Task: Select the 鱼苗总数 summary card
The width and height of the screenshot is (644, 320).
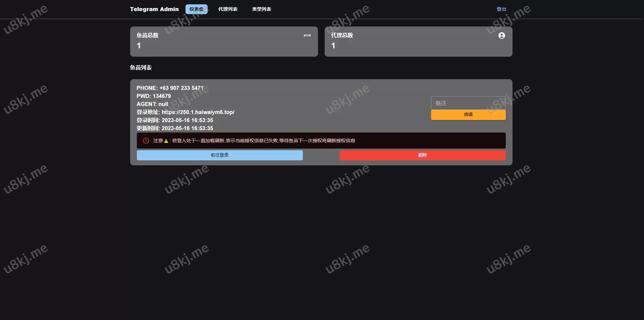Action: [224, 42]
